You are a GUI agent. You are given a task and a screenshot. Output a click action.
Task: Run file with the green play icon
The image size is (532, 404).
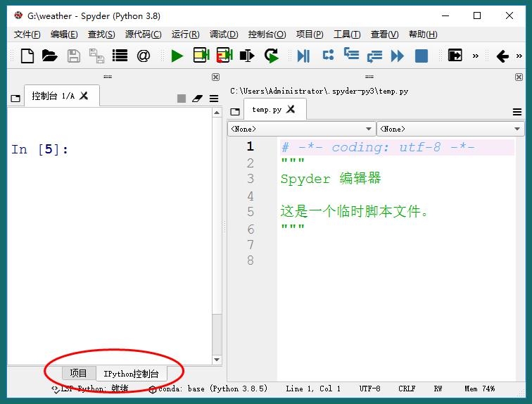(177, 56)
